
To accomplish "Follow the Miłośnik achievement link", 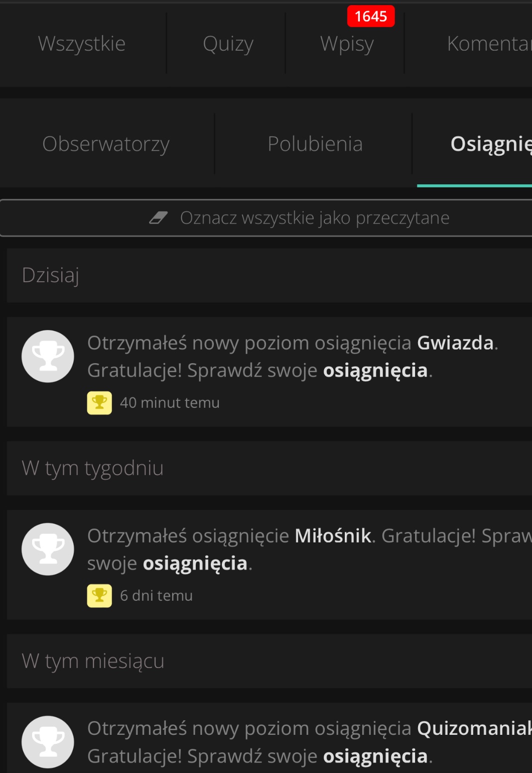I will coord(333,536).
